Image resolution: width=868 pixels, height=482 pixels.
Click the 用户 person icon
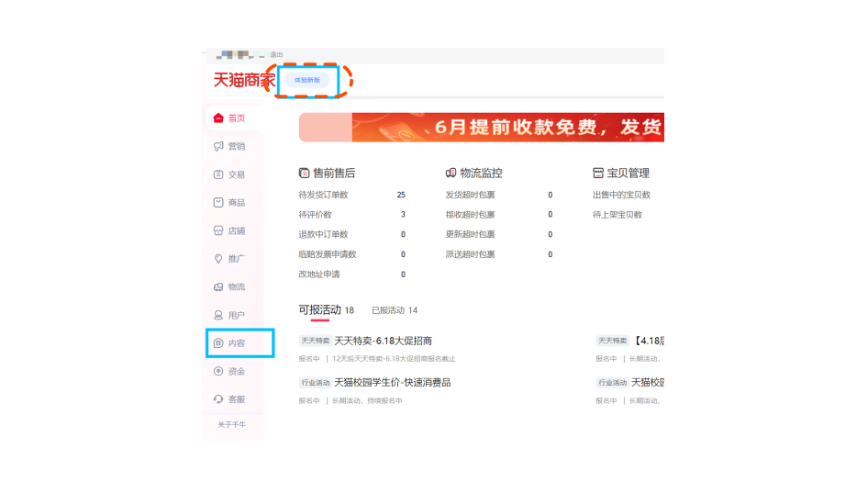point(218,315)
